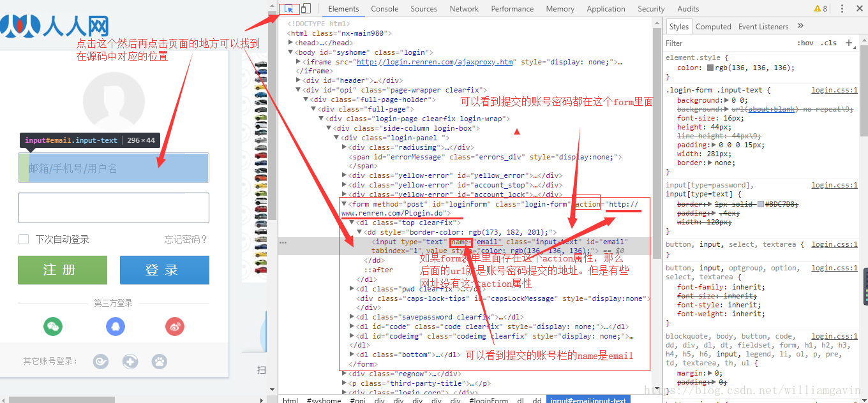Screen dimensions: 868x403
Task: Log in with the WeChat icon
Action: [53, 326]
